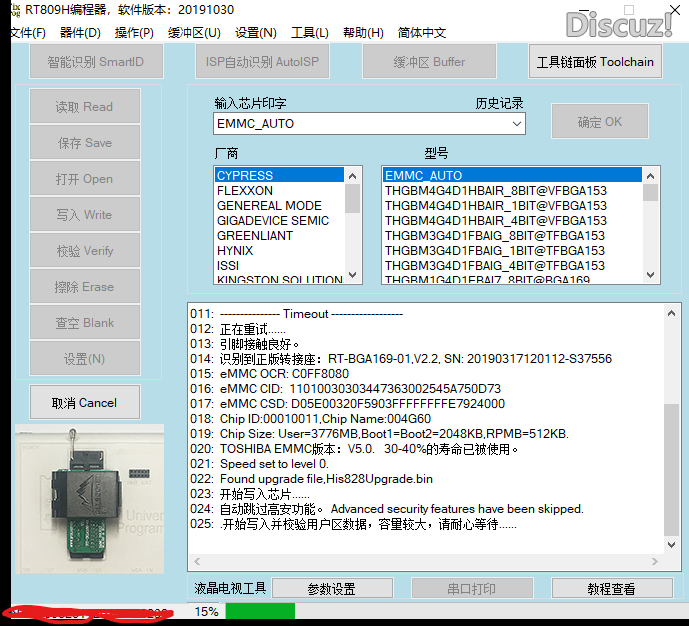The image size is (689, 626).
Task: Click the 教程查看 button
Action: pyautogui.click(x=612, y=589)
